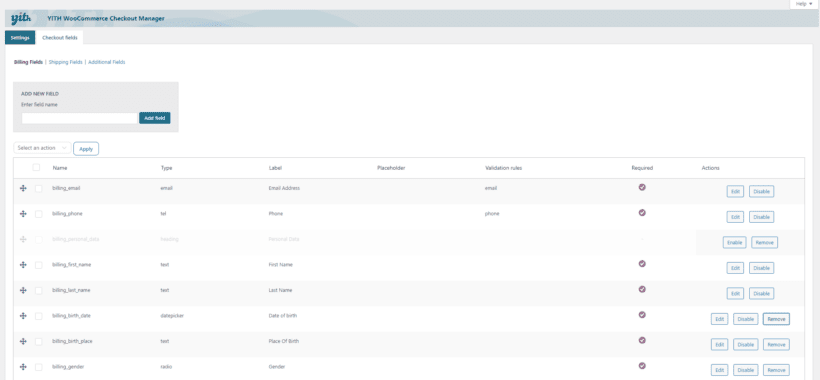Viewport: 820px width, 380px height.
Task: Click the required checkmark for billing_birth_date
Action: point(642,315)
